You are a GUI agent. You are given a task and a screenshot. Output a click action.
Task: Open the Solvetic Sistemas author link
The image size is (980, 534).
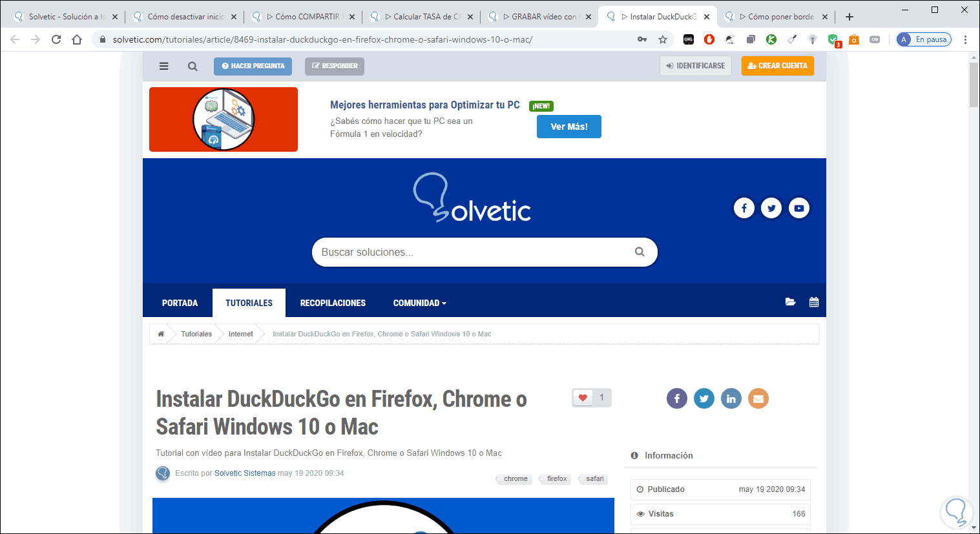point(245,473)
